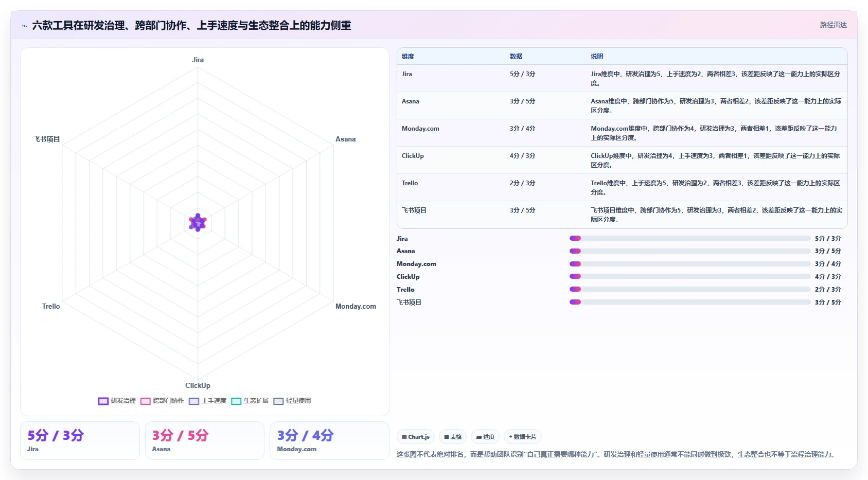Click the 飞书项目 progress bar
Screen dimensions: 868x480
[690, 302]
